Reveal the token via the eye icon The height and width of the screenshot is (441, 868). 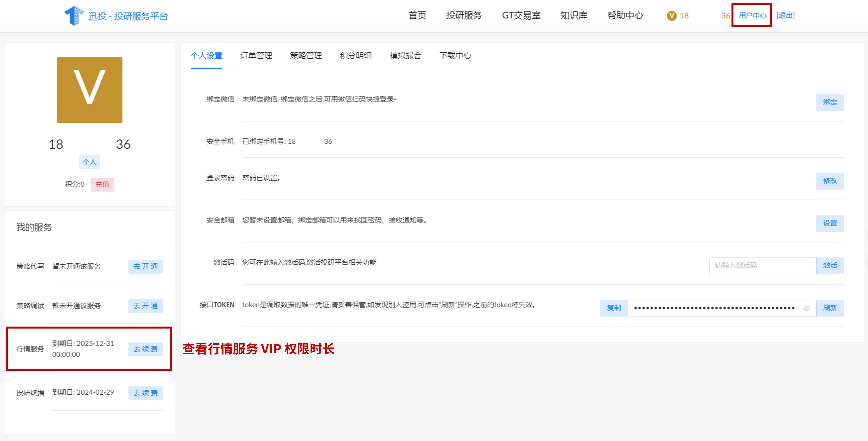click(806, 308)
